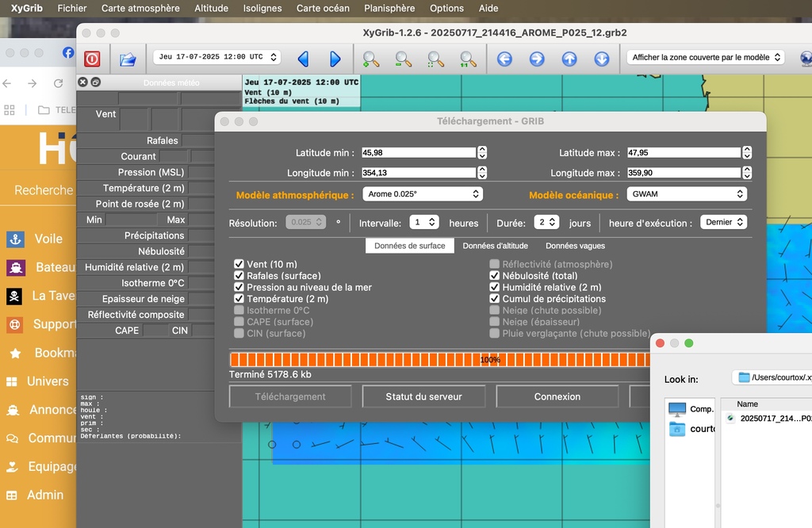Click the zoom out magnifier icon
Viewport: 812px width, 528px height.
pos(403,59)
